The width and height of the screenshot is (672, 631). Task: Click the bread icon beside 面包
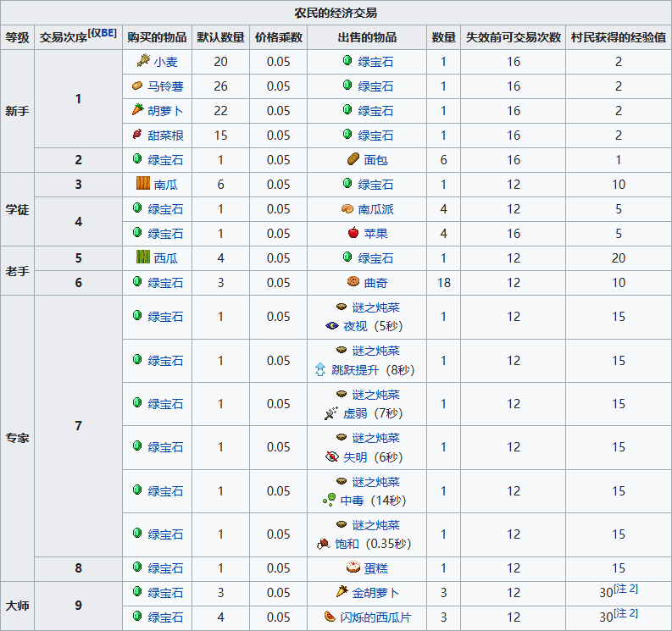click(353, 159)
